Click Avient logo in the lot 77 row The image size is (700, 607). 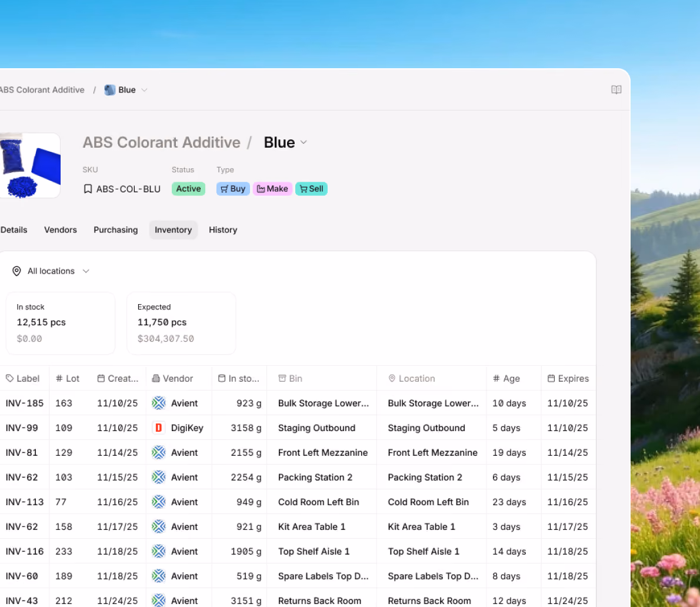[158, 502]
